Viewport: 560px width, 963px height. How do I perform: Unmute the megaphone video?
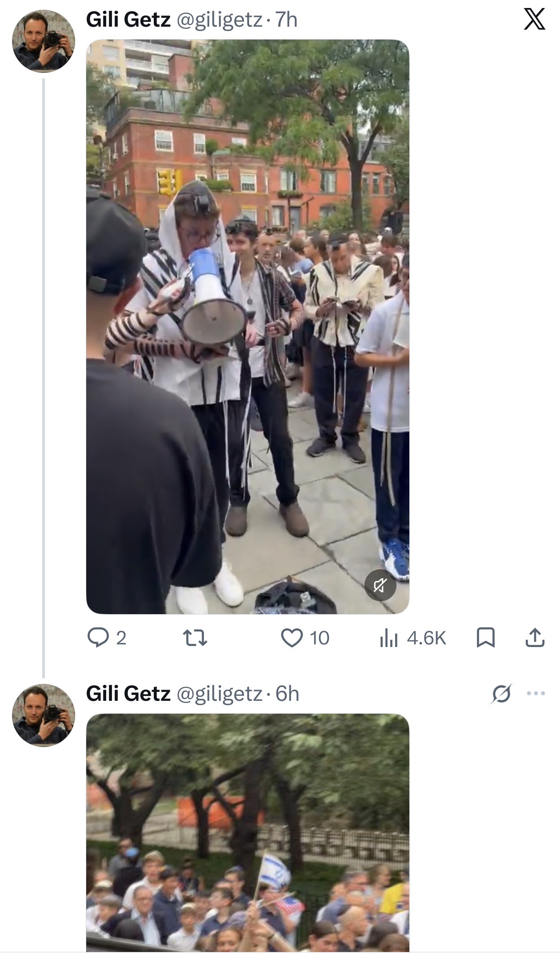click(380, 586)
